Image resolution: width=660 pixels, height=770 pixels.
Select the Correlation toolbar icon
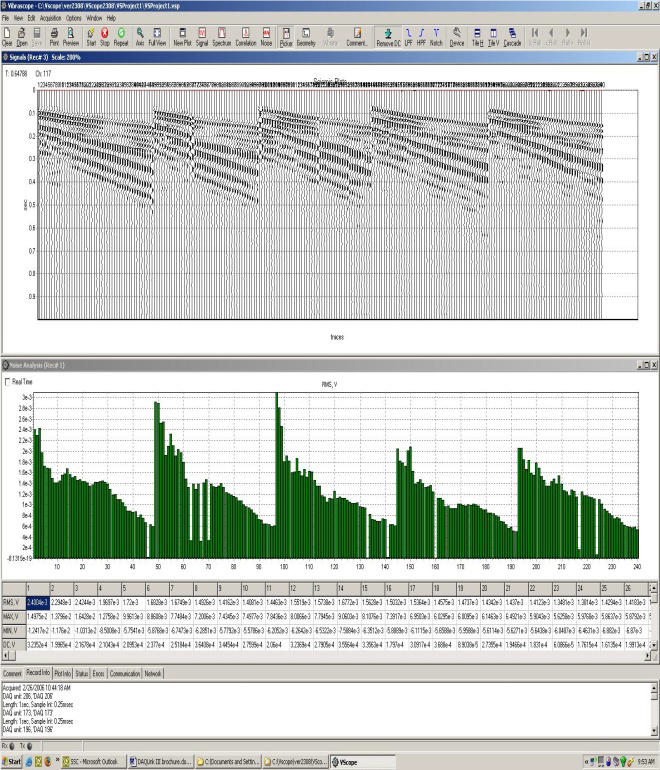(246, 37)
